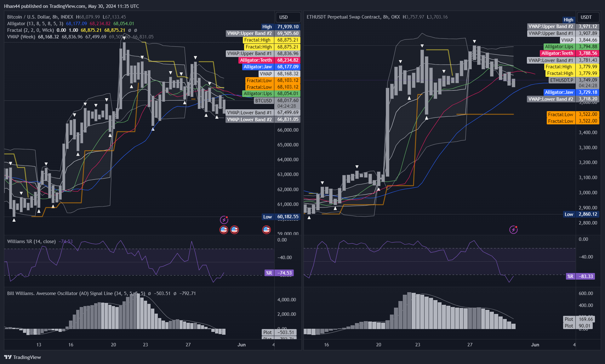Click the VWAP:Lower Band #2 66,831.05 label
Viewport: 605px width, 364px height.
(263, 120)
